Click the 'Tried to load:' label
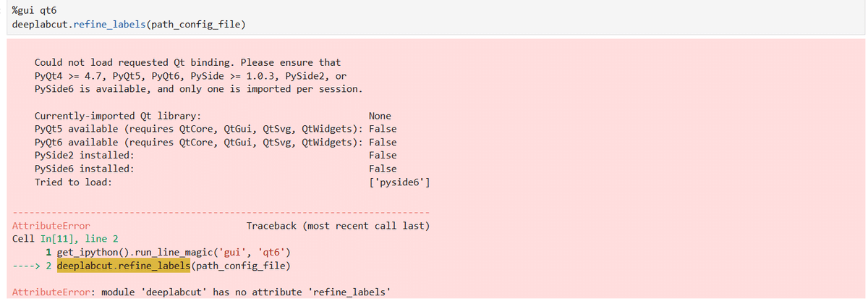This screenshot has height=304, width=868. tap(73, 182)
